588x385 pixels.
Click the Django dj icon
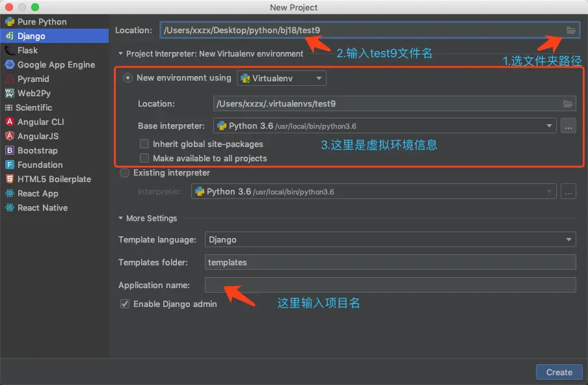tap(10, 36)
